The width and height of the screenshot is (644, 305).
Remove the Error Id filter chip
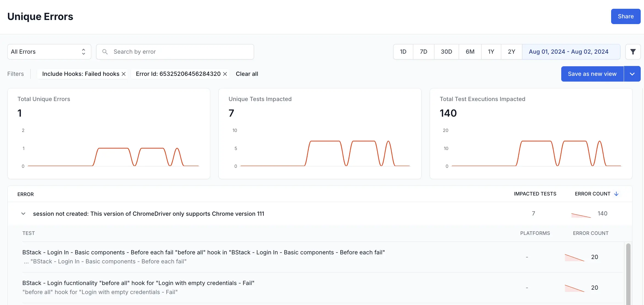tap(225, 74)
